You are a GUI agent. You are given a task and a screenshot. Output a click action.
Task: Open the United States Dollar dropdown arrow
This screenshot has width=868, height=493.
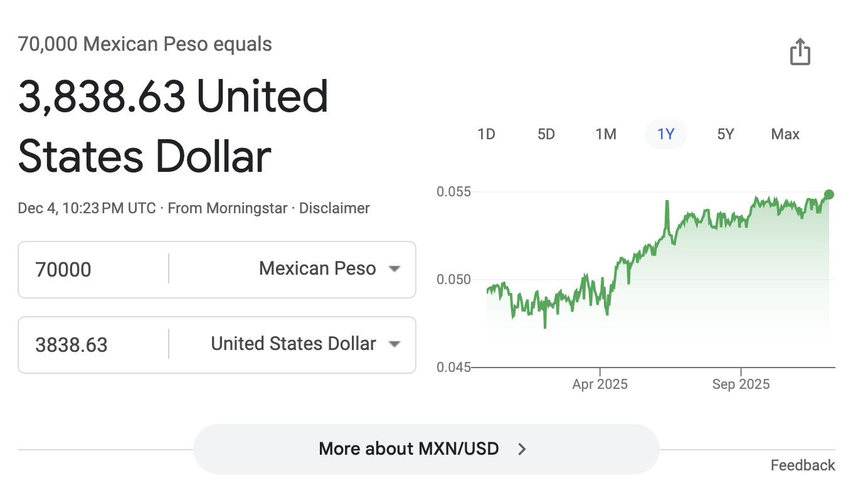click(x=394, y=344)
